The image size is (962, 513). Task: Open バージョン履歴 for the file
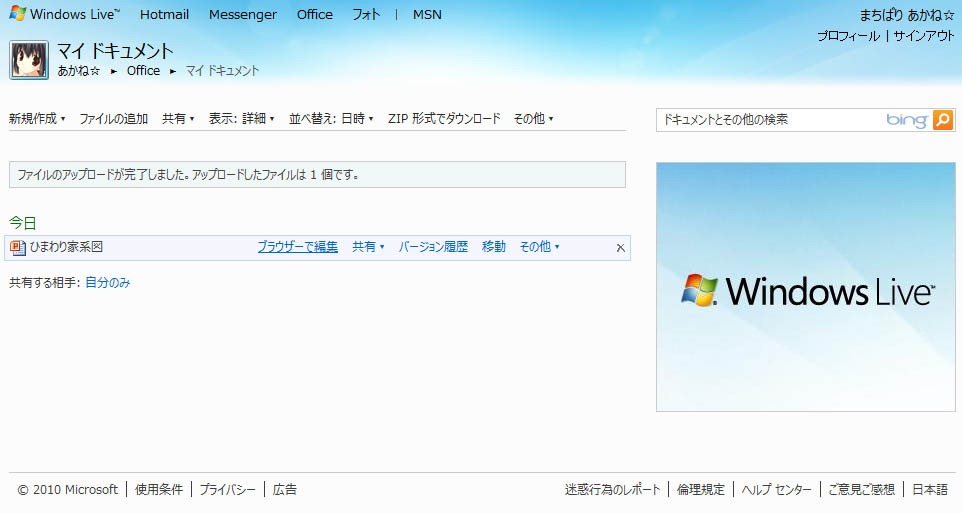433,247
